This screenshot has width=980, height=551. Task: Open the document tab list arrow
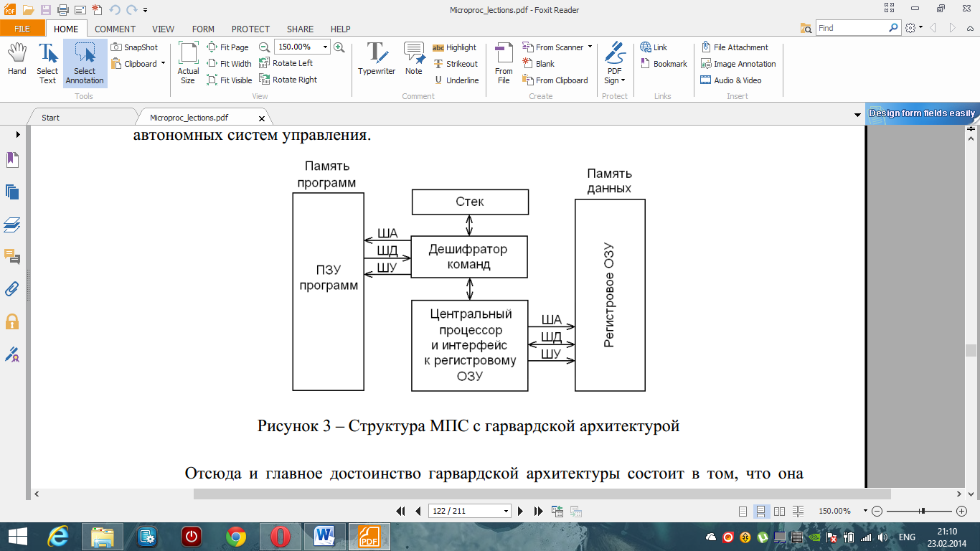pos(857,116)
